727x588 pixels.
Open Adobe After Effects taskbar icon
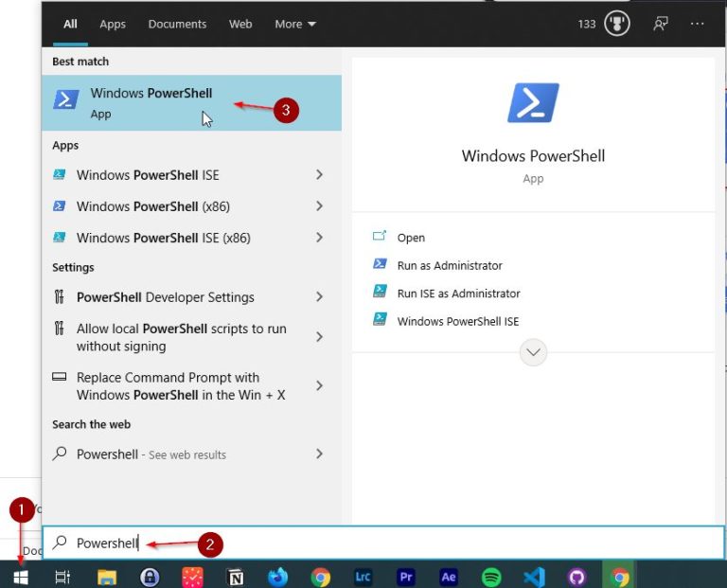coord(449,577)
